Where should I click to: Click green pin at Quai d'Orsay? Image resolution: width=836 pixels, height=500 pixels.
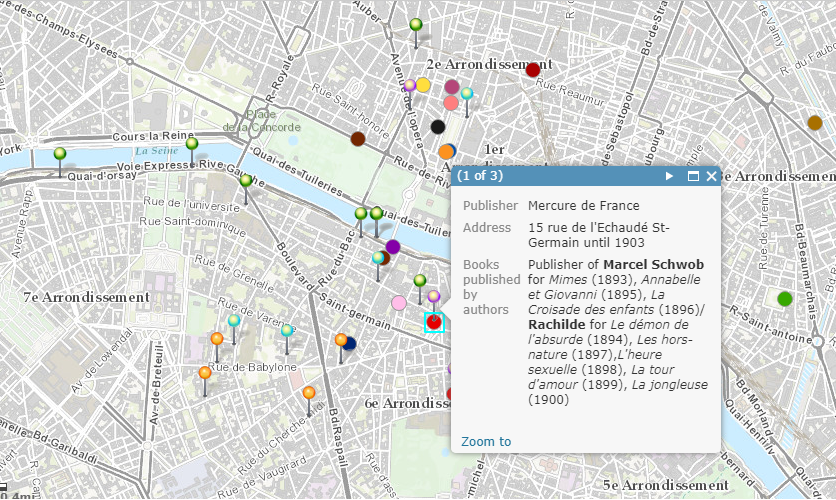coord(60,154)
